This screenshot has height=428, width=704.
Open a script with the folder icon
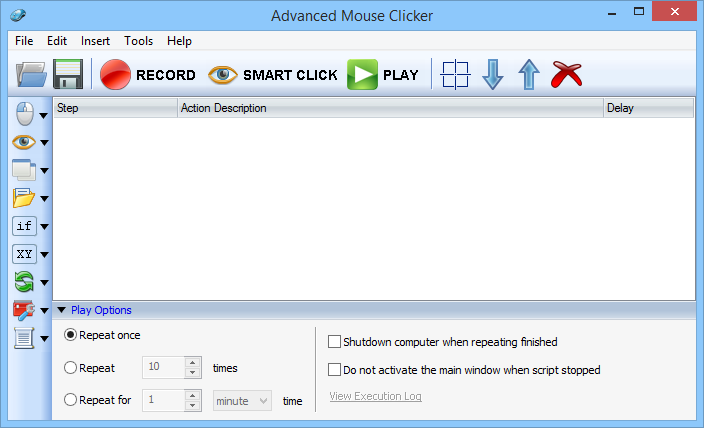pyautogui.click(x=31, y=75)
